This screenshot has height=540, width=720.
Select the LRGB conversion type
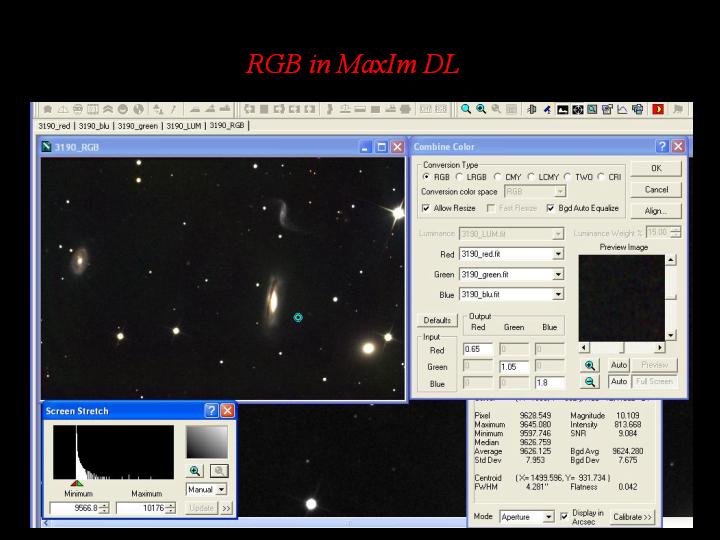click(459, 177)
